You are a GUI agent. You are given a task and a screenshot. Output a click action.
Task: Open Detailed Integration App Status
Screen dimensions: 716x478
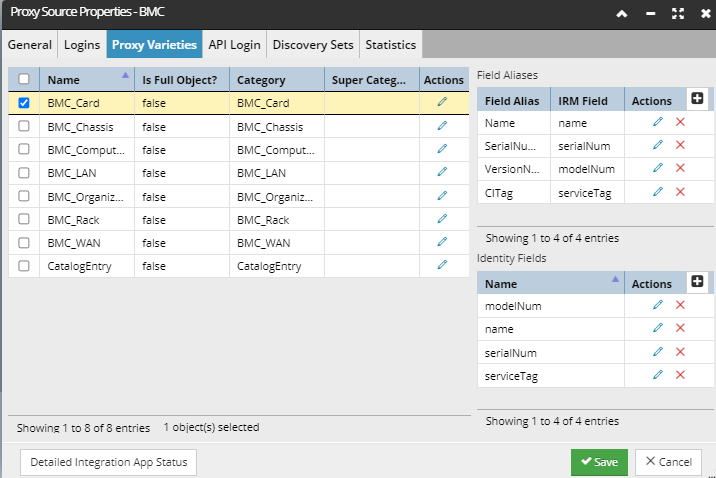108,462
